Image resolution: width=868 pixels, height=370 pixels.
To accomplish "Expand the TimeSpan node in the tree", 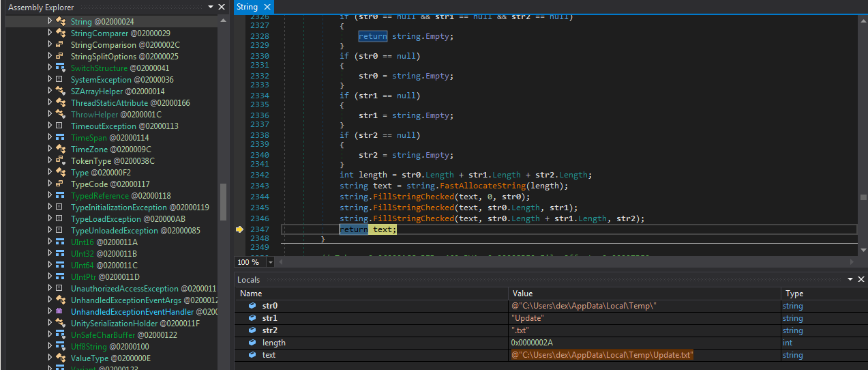I will (x=50, y=138).
